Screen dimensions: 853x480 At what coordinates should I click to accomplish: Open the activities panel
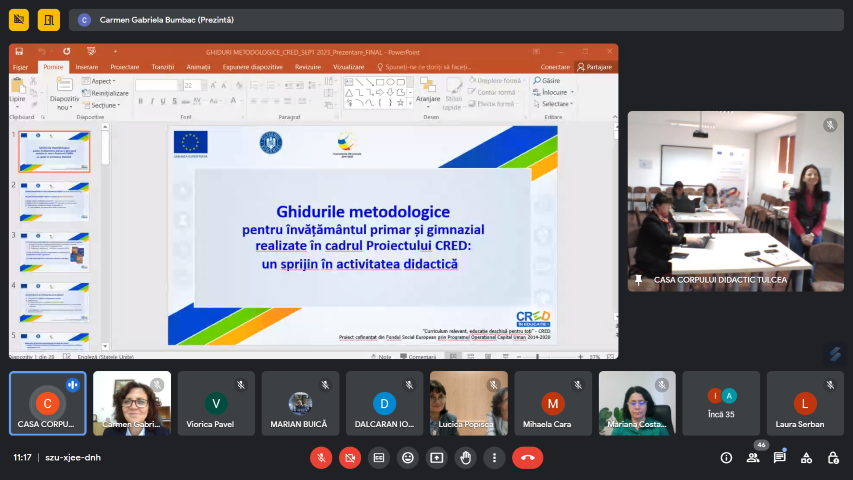pos(806,457)
